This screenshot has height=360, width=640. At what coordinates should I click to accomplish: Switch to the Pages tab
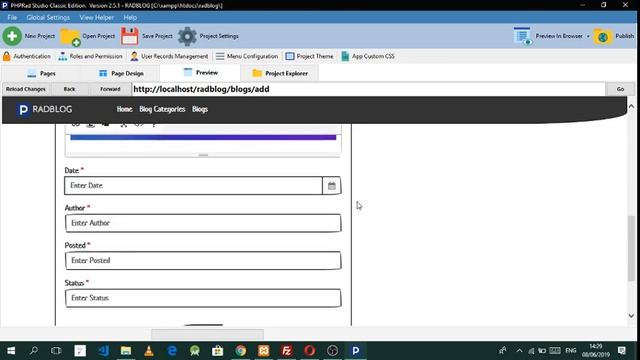41,73
